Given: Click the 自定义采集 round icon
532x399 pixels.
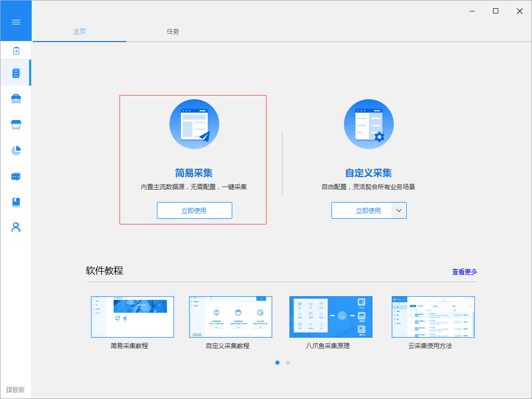Looking at the screenshot, I should pos(369,124).
